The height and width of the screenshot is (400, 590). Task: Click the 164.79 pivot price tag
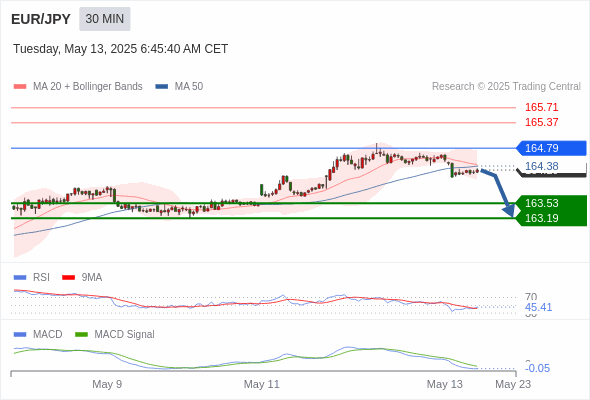(551, 148)
